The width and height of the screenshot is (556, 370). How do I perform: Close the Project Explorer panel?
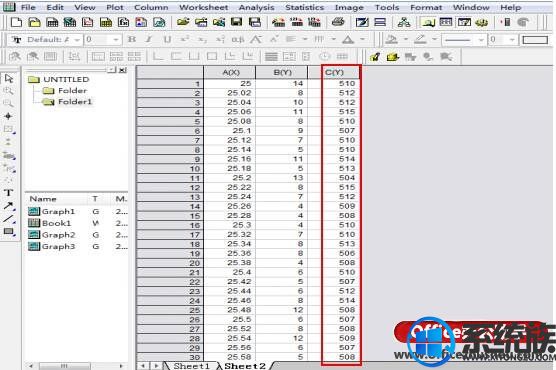123,70
